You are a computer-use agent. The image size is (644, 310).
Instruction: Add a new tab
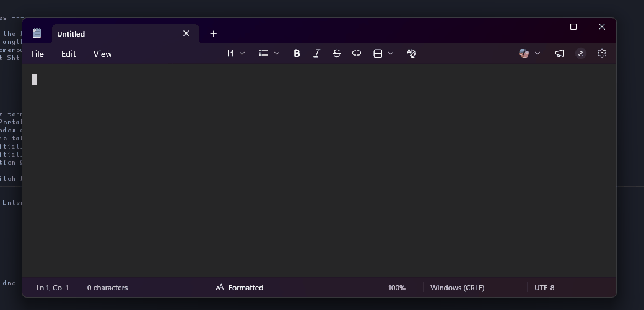pos(213,34)
